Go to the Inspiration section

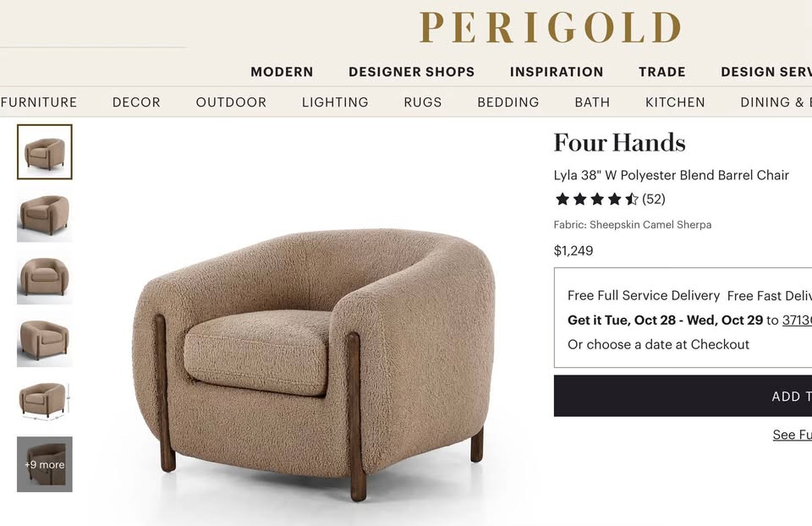tap(557, 72)
